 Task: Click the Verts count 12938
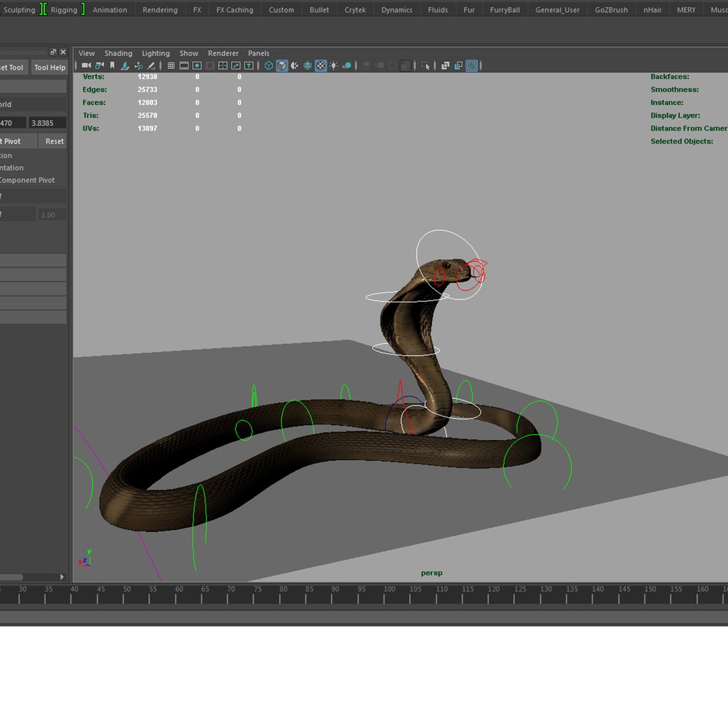pos(147,77)
